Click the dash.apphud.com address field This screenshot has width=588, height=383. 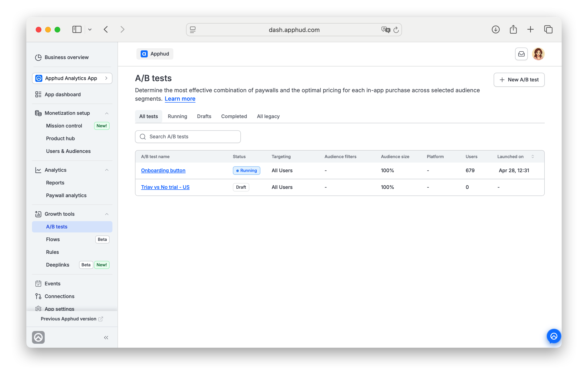click(x=294, y=30)
